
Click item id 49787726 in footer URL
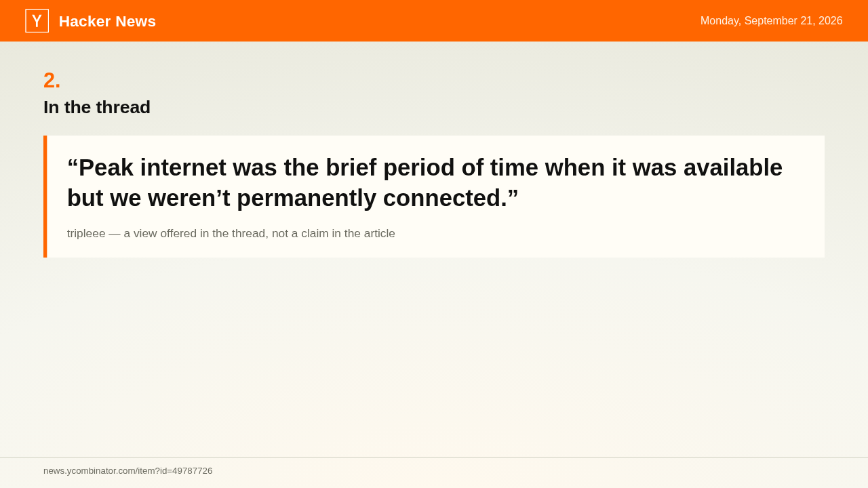pos(192,471)
